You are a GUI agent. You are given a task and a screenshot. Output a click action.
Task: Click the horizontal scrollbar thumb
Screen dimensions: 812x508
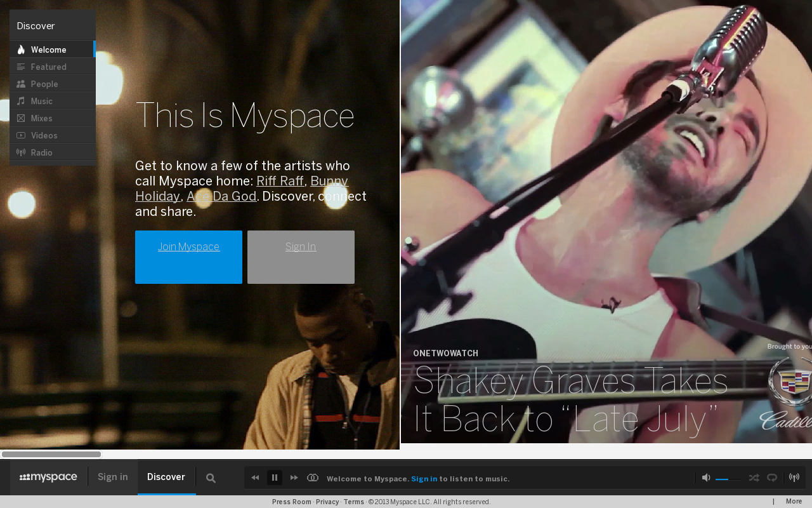[x=51, y=454]
